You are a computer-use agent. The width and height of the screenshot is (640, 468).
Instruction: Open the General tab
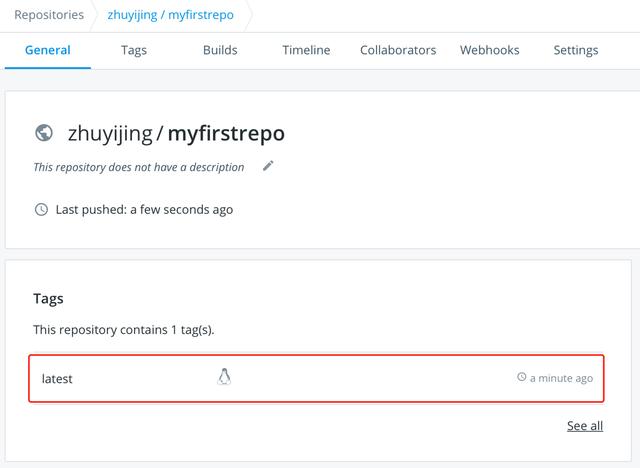(48, 50)
